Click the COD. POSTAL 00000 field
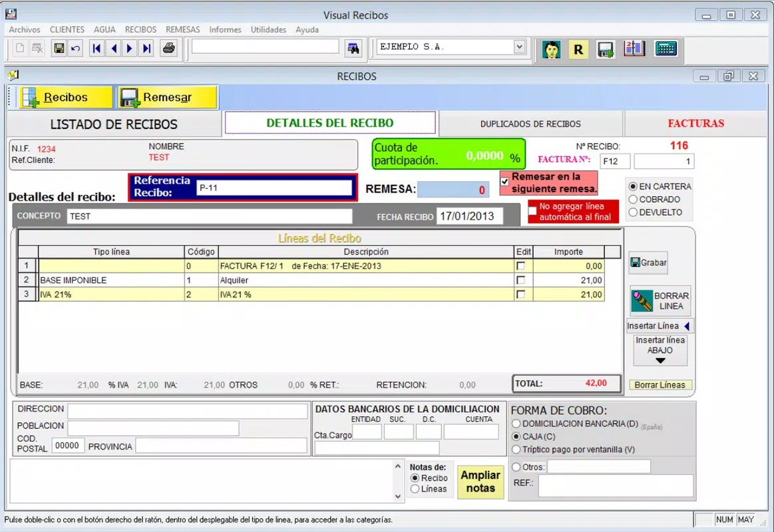 coord(68,446)
